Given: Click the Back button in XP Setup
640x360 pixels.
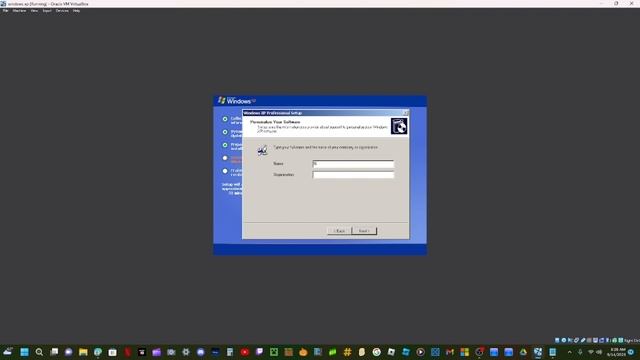Looking at the screenshot, I should (x=339, y=231).
